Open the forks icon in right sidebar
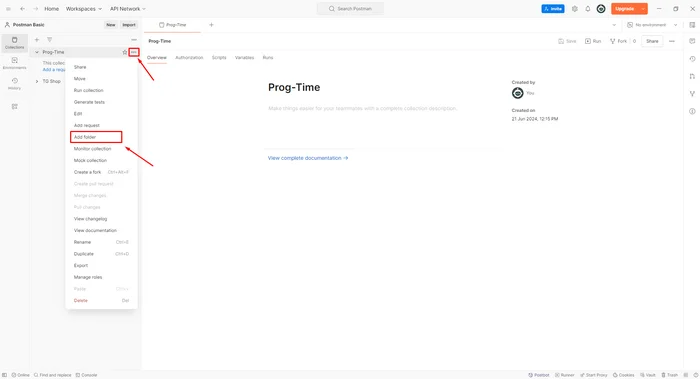Image resolution: width=700 pixels, height=379 pixels. click(x=692, y=94)
